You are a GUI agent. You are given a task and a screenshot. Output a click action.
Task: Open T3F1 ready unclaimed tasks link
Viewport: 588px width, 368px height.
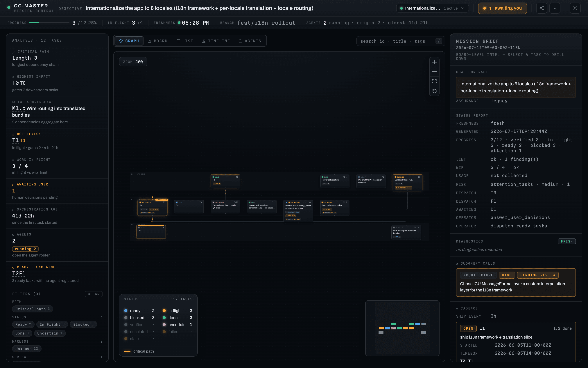tap(19, 274)
